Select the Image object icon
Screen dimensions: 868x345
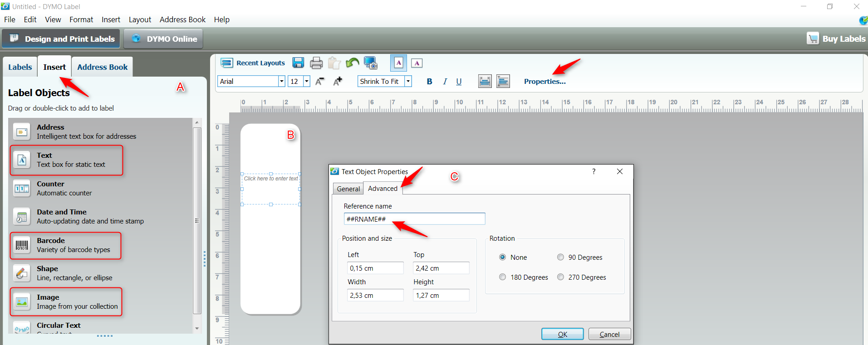pos(22,302)
